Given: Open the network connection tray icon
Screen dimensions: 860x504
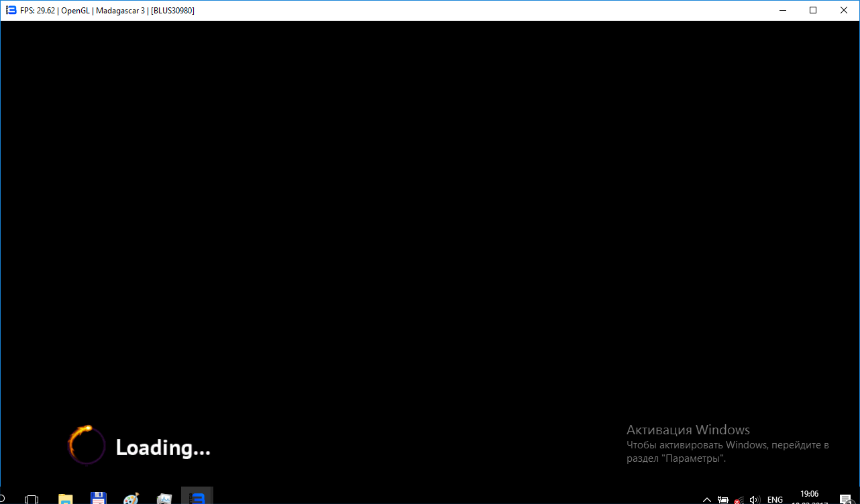Looking at the screenshot, I should click(739, 500).
